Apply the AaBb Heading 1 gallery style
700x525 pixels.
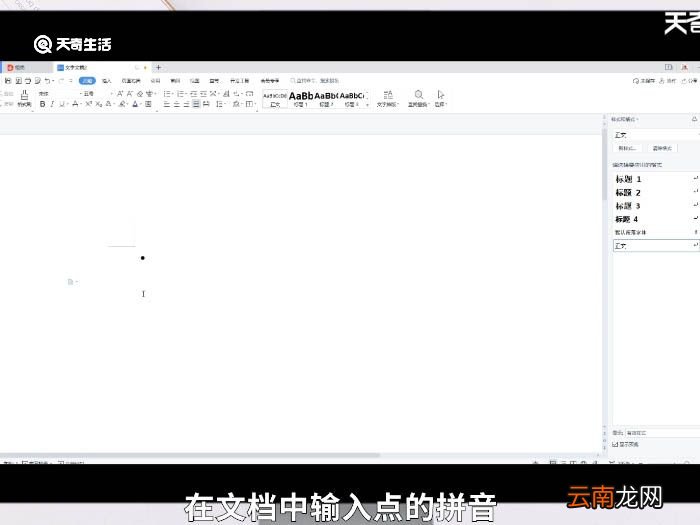[x=300, y=99]
